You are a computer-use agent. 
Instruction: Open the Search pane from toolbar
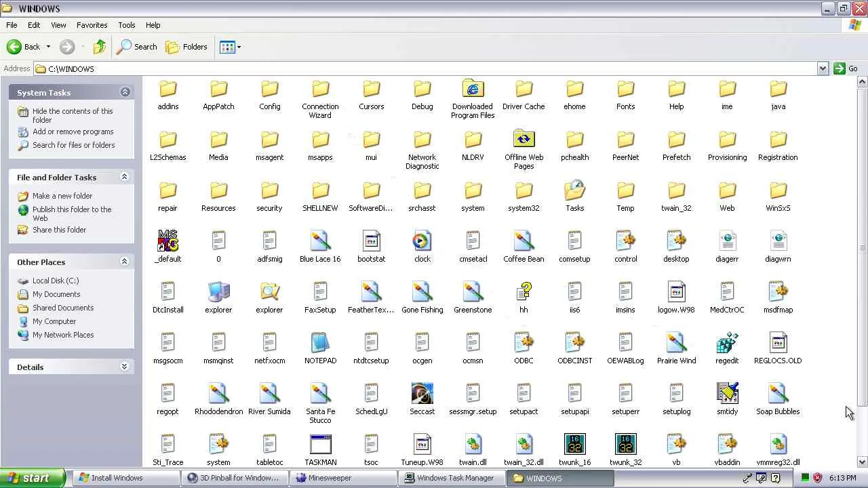137,47
